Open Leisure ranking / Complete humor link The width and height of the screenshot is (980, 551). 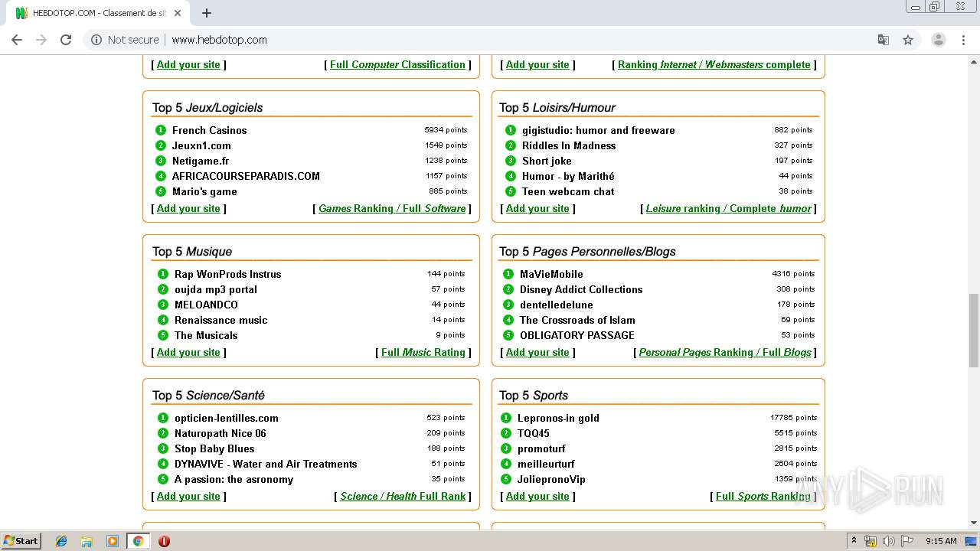pyautogui.click(x=728, y=208)
